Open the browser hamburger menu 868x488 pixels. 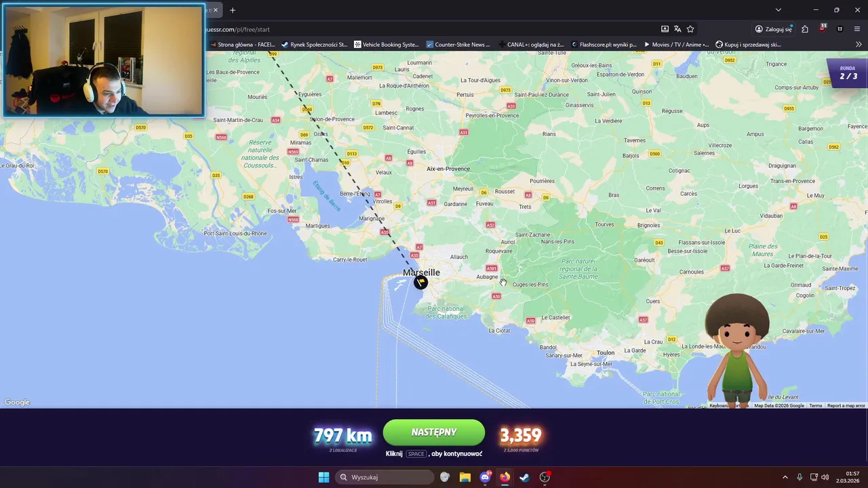click(858, 29)
